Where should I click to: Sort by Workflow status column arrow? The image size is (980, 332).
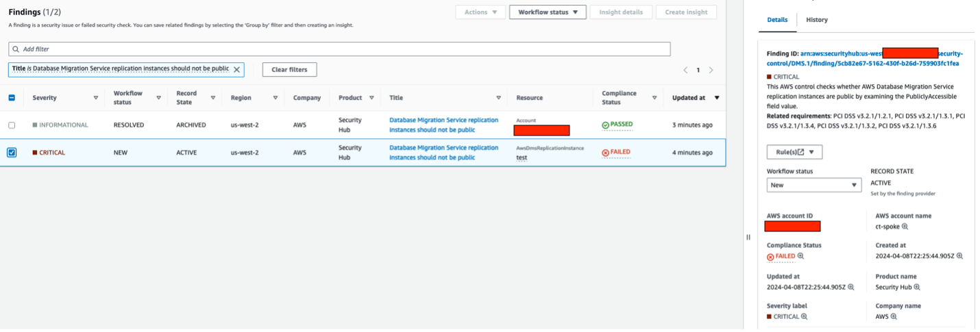tap(158, 98)
